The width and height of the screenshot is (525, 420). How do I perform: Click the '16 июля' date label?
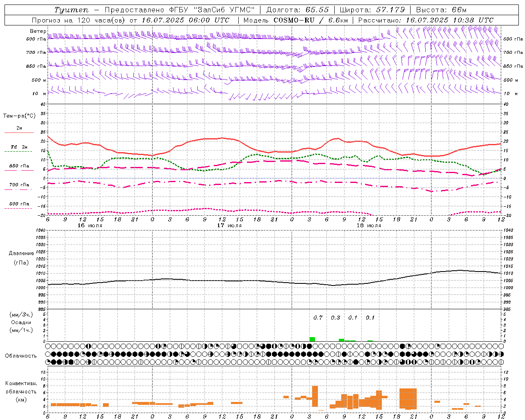coord(90,226)
